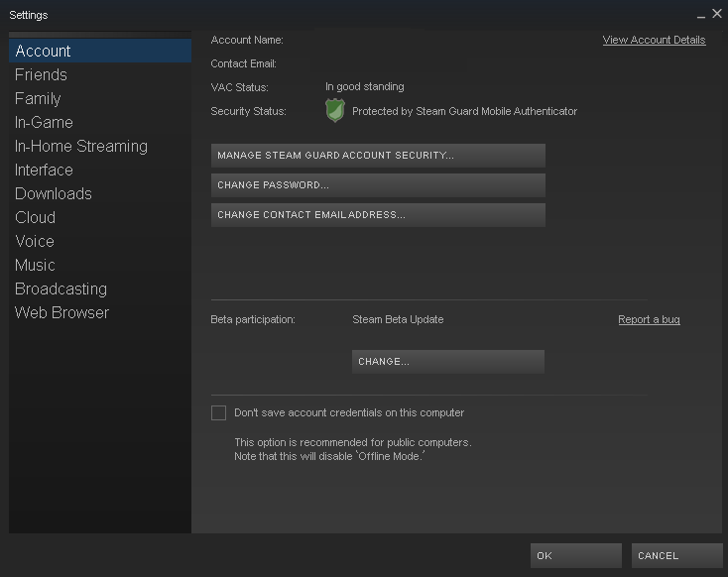Image resolution: width=728 pixels, height=577 pixels.
Task: Click View Account Details link
Action: point(654,40)
